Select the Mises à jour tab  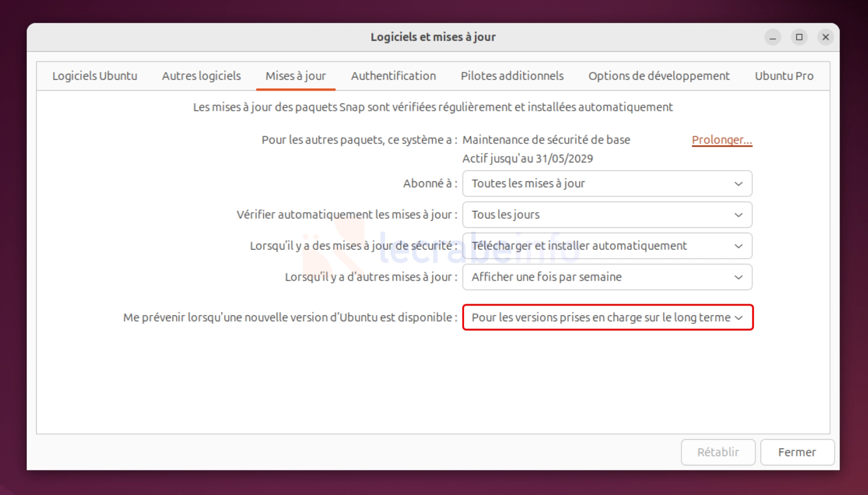296,76
